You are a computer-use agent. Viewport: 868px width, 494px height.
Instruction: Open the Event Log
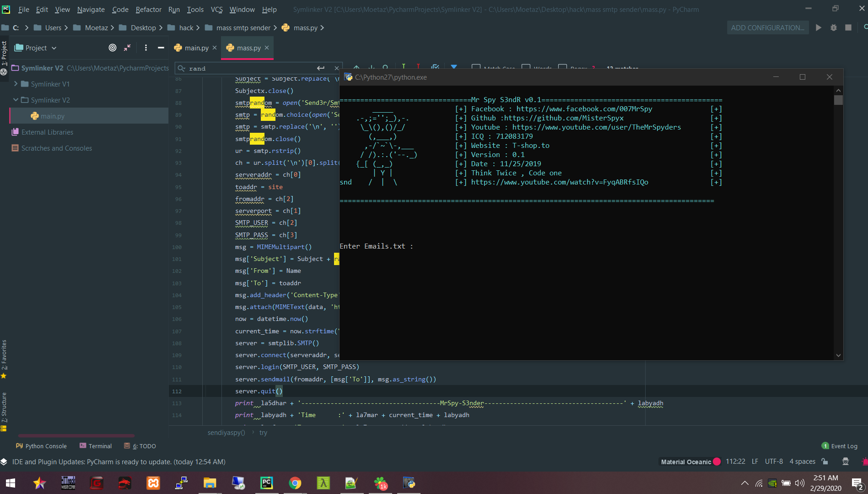[840, 446]
